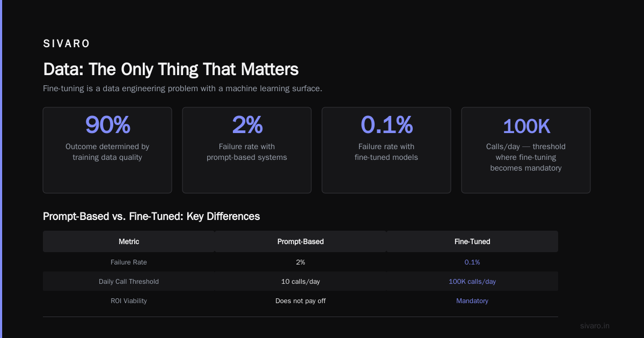Select the Failure Rate row label
The width and height of the screenshot is (644, 338).
coord(129,262)
